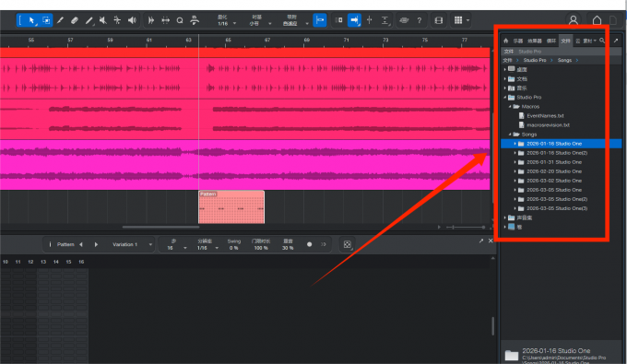Click the pattern randomize dice icon
This screenshot has width=627, height=364.
pos(347,244)
